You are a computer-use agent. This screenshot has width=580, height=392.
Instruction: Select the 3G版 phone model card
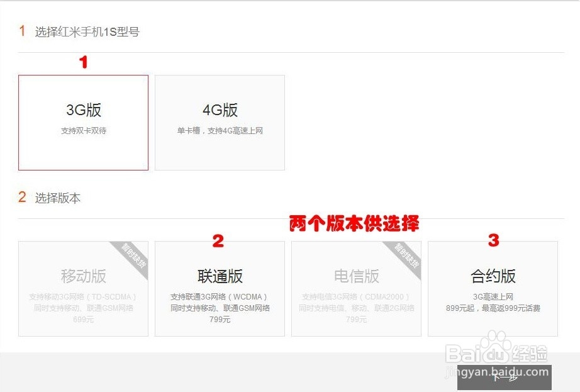click(83, 122)
